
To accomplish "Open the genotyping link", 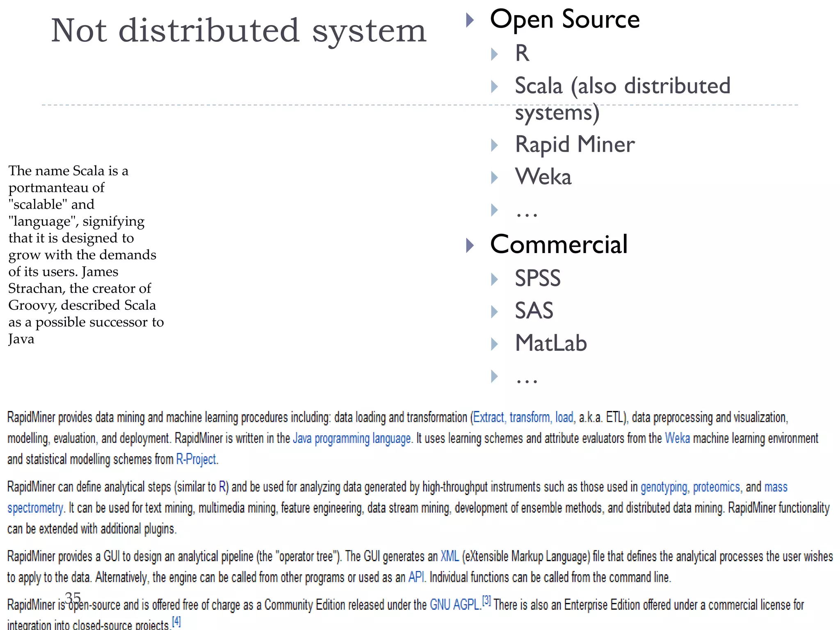I will [x=664, y=487].
